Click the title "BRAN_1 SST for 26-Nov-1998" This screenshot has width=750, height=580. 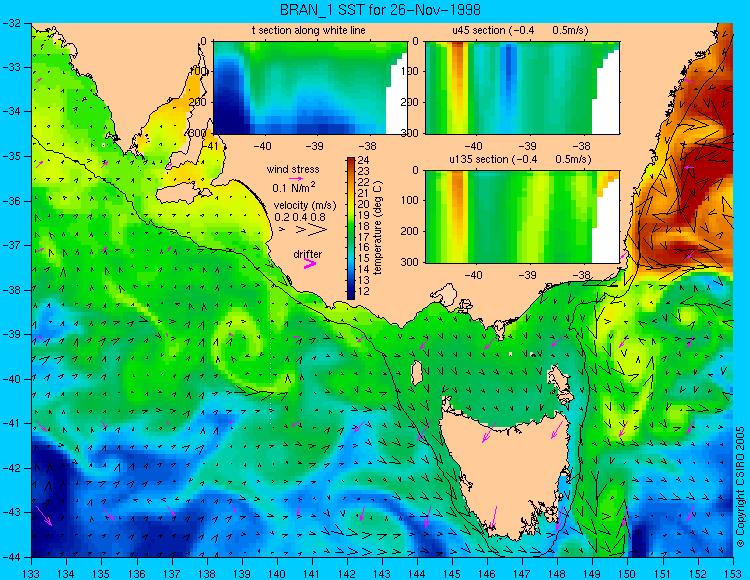380,10
